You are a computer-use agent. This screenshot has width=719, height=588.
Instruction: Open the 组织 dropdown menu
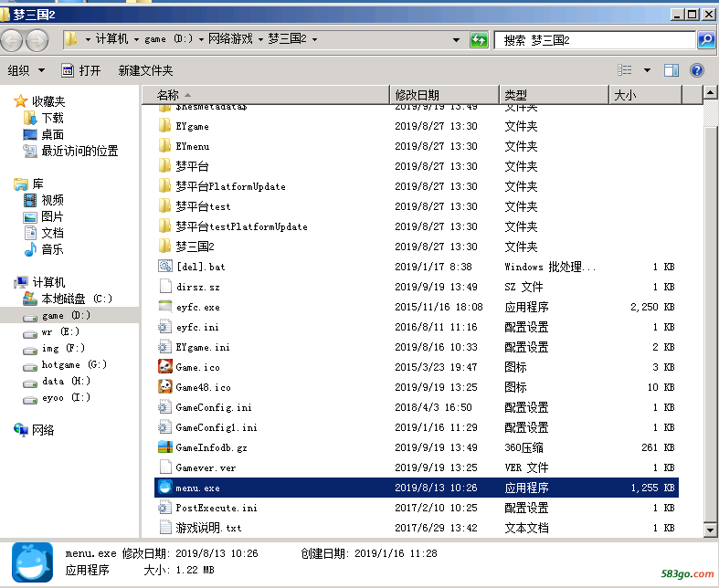[x=26, y=70]
